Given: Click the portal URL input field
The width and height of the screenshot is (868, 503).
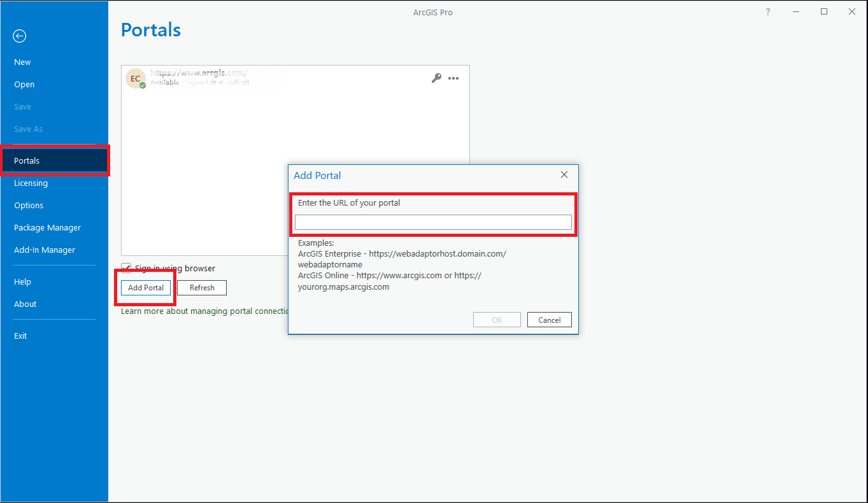Looking at the screenshot, I should pyautogui.click(x=433, y=222).
